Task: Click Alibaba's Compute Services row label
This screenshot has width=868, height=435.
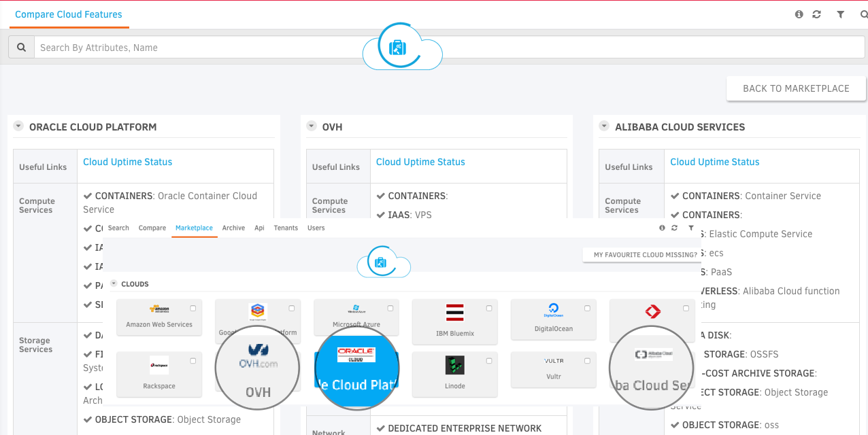Action: pos(622,205)
